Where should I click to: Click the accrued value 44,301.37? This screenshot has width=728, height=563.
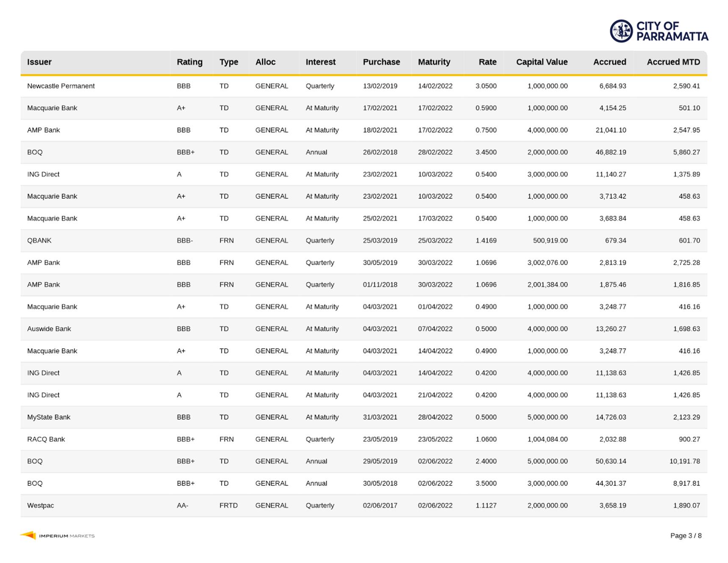point(611,483)
